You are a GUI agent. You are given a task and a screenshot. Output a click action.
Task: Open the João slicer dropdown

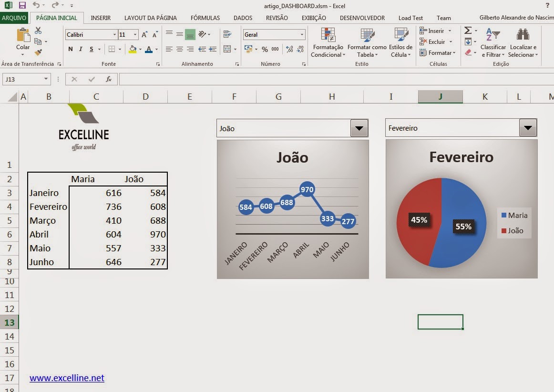click(x=359, y=128)
